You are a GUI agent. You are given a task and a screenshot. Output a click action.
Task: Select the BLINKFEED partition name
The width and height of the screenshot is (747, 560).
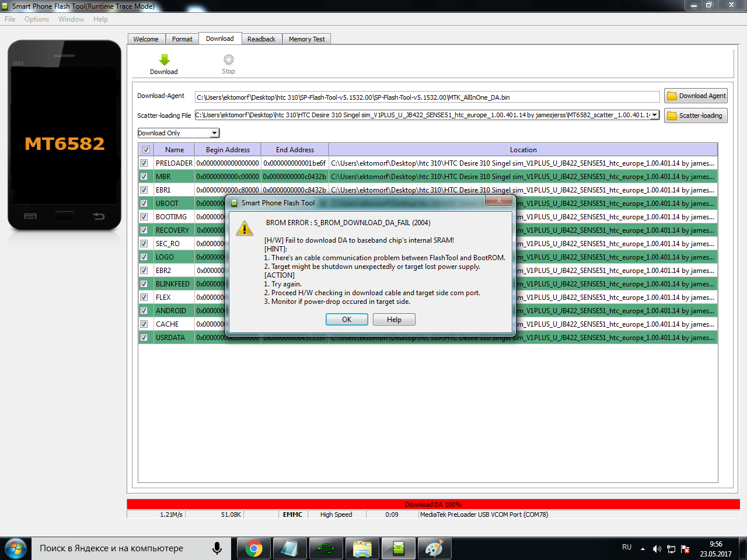[x=173, y=284]
